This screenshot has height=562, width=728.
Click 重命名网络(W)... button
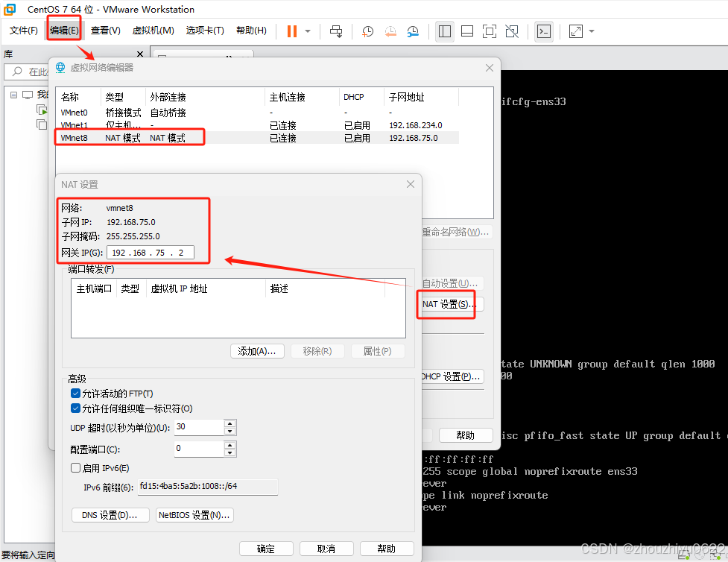[x=456, y=232]
